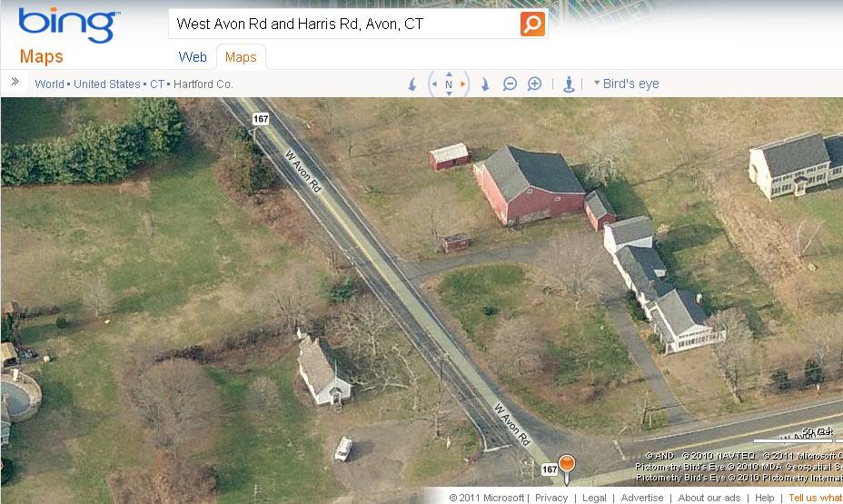Pan north using compass up arrow

(449, 74)
